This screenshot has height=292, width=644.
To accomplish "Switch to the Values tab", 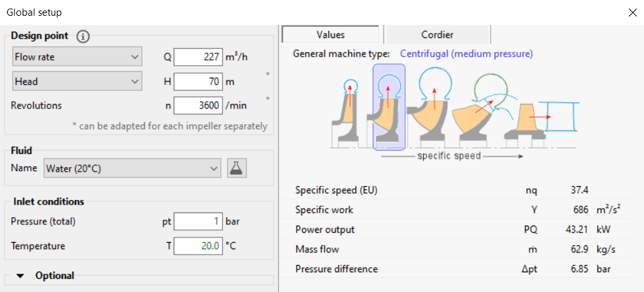I will pyautogui.click(x=330, y=35).
